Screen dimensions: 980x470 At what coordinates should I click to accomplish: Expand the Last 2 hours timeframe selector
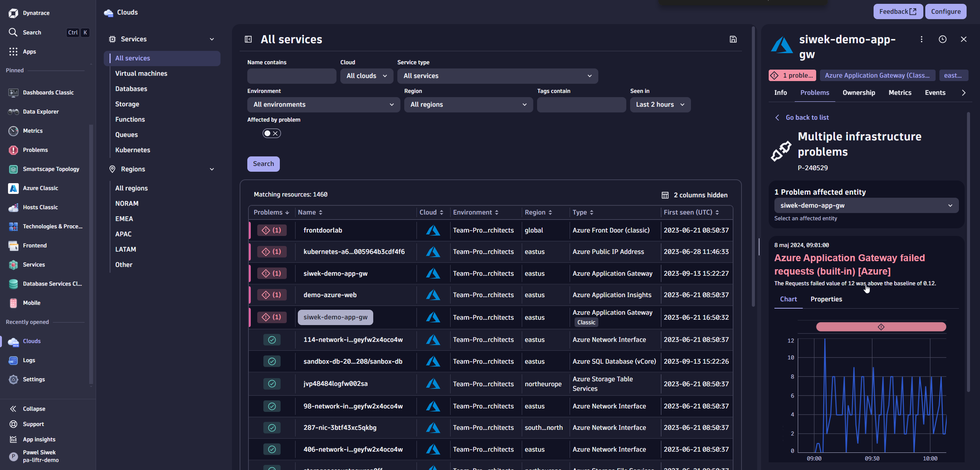[660, 104]
